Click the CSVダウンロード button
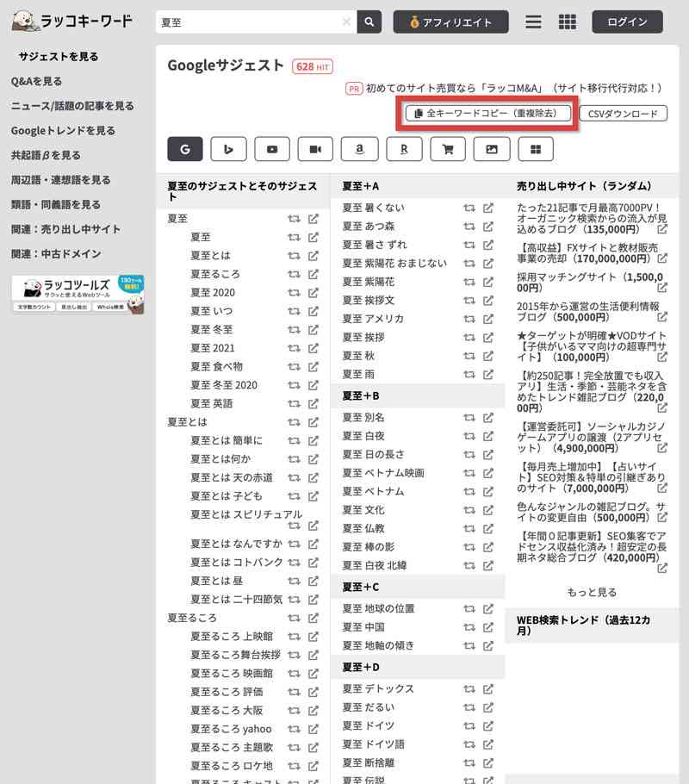Viewport: 689px width, 784px height. click(x=623, y=114)
